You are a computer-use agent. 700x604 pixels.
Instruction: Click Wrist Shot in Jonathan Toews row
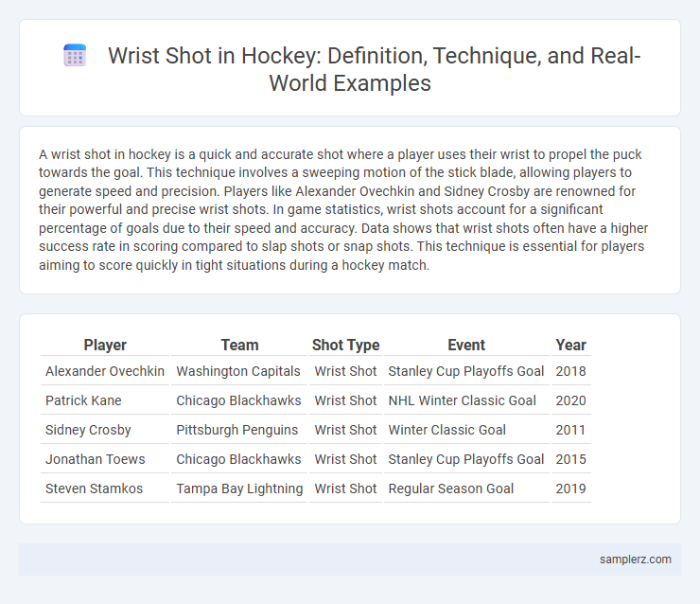pos(345,459)
